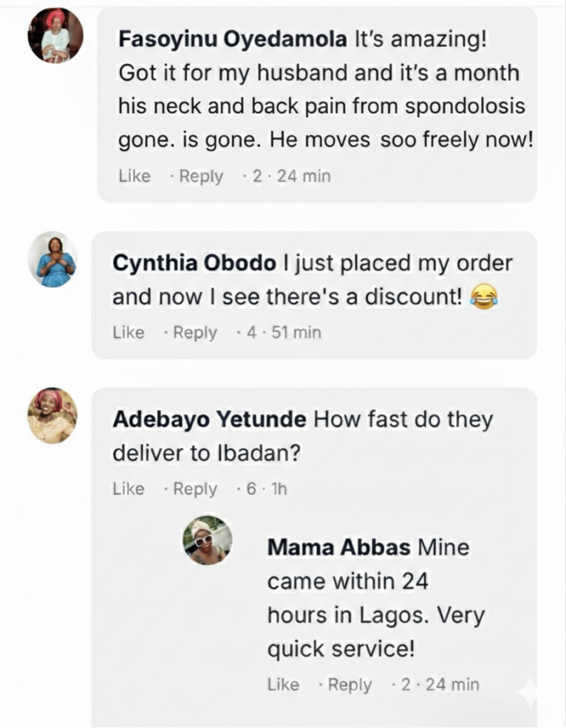
Task: Reply to Cynthia Obodo's comment
Action: pos(195,332)
